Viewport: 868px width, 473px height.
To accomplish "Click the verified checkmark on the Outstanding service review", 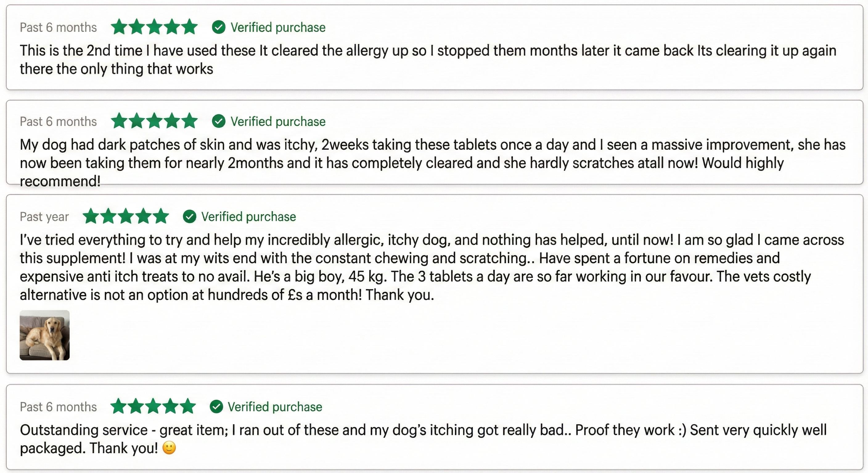I will (216, 407).
